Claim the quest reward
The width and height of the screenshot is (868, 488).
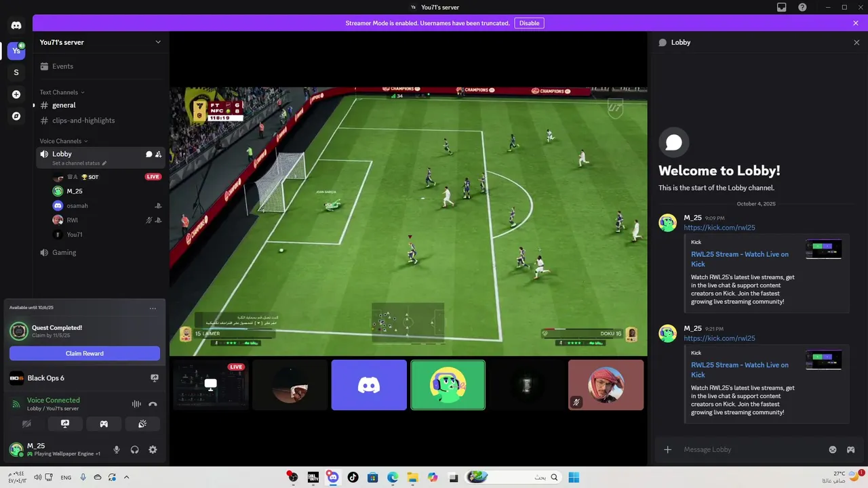click(x=85, y=353)
